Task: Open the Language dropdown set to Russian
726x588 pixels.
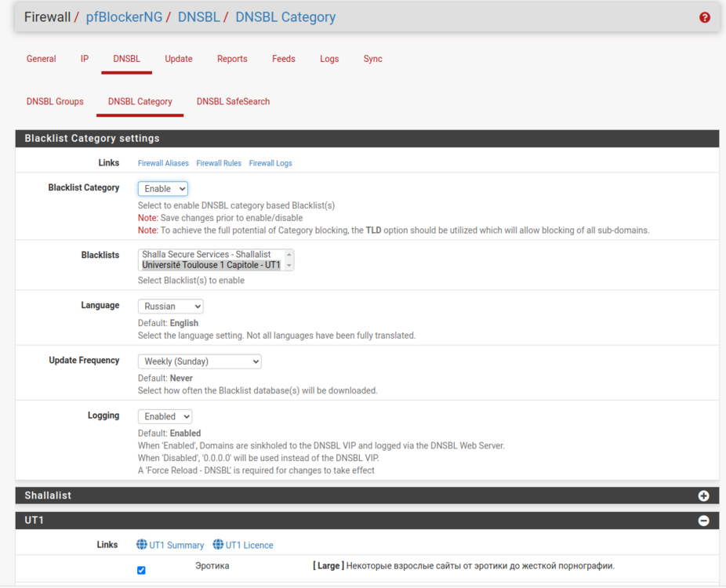Action: [170, 307]
